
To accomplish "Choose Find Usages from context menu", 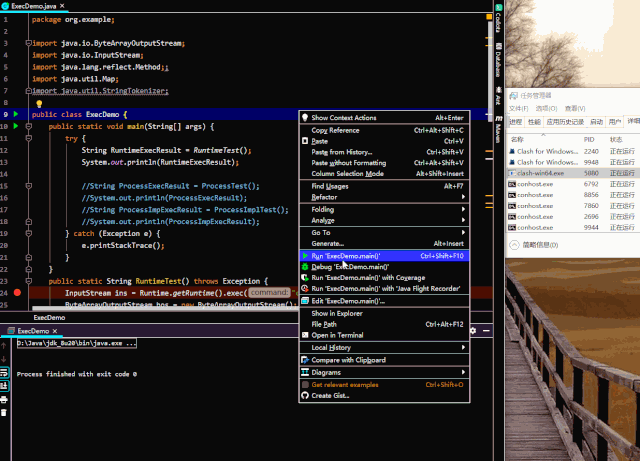I will [x=384, y=186].
